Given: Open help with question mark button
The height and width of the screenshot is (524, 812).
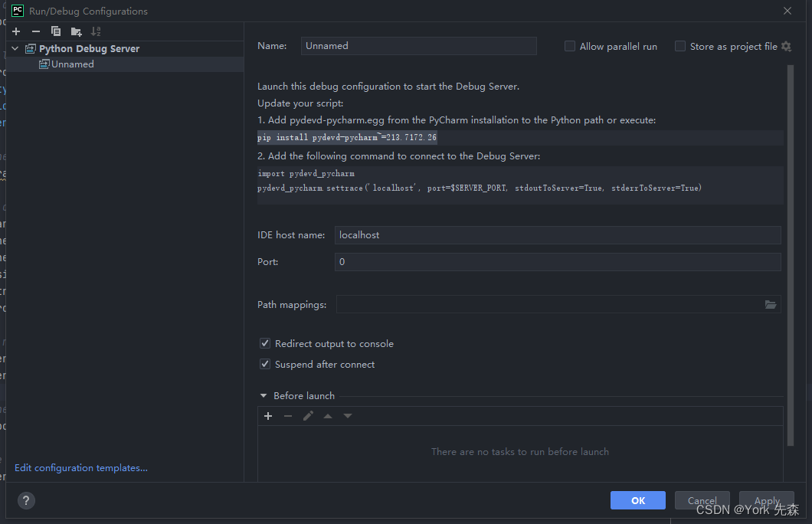Looking at the screenshot, I should click(x=26, y=501).
